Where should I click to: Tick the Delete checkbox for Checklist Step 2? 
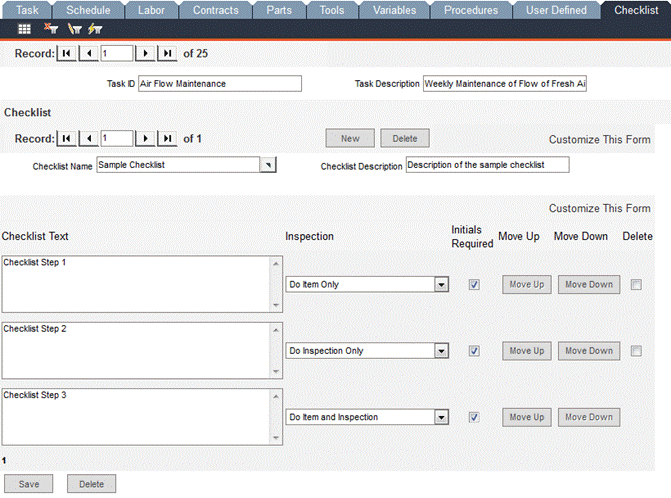tap(636, 351)
